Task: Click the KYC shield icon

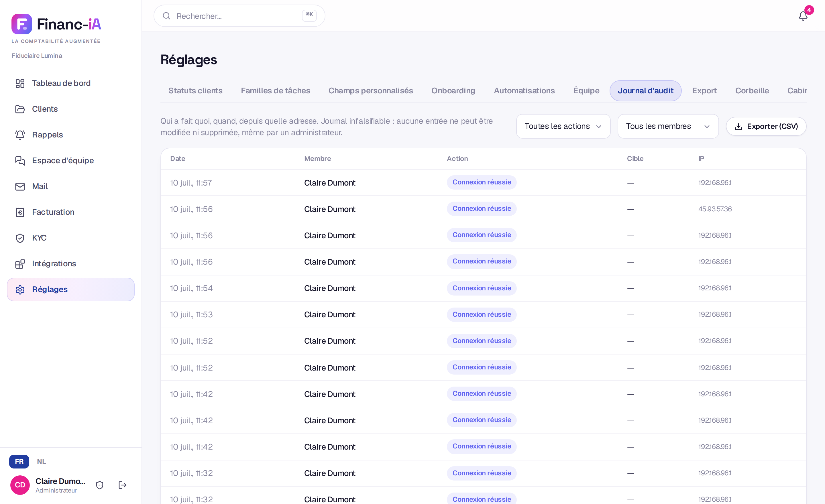Action: (20, 238)
